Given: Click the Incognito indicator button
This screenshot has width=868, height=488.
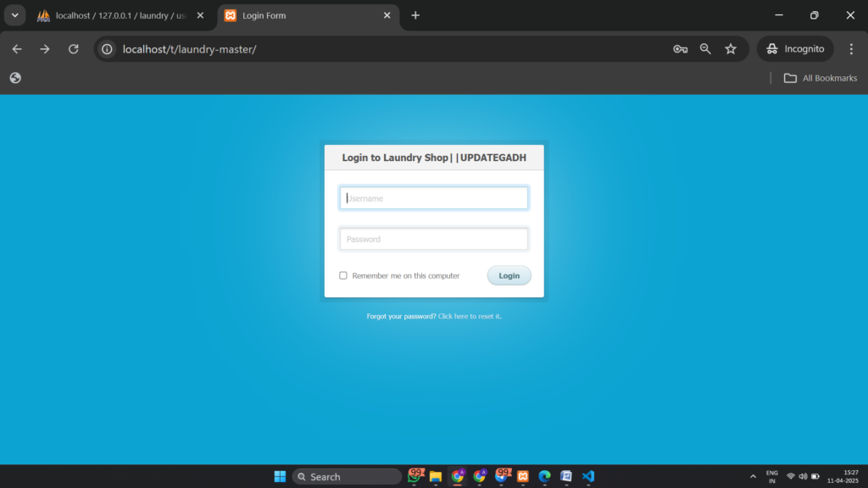Looking at the screenshot, I should 795,49.
